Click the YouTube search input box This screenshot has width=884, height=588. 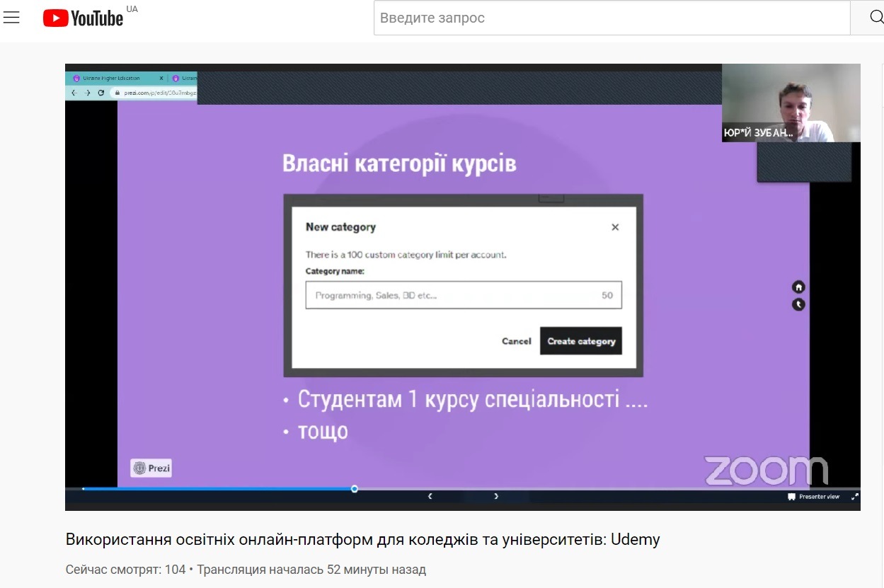(x=612, y=18)
